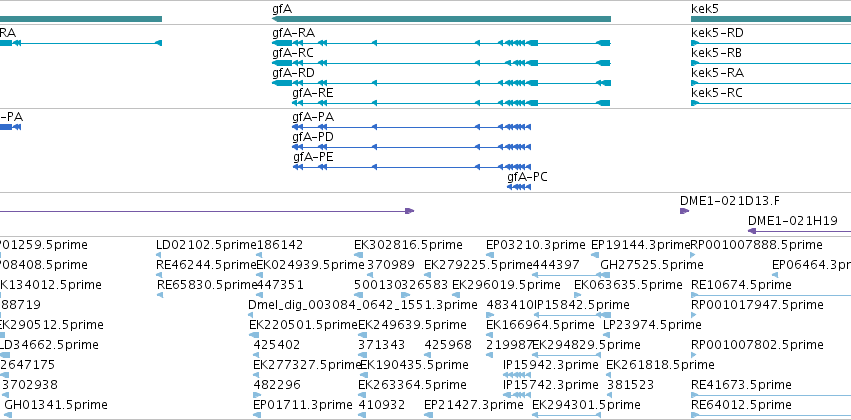Click the DME1-021H19 label

792,221
